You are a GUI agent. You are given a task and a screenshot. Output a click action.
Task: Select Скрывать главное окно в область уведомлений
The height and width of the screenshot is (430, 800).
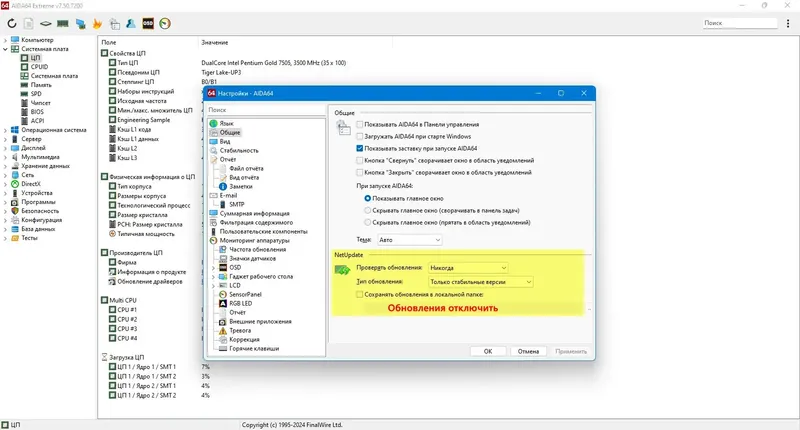(x=367, y=222)
